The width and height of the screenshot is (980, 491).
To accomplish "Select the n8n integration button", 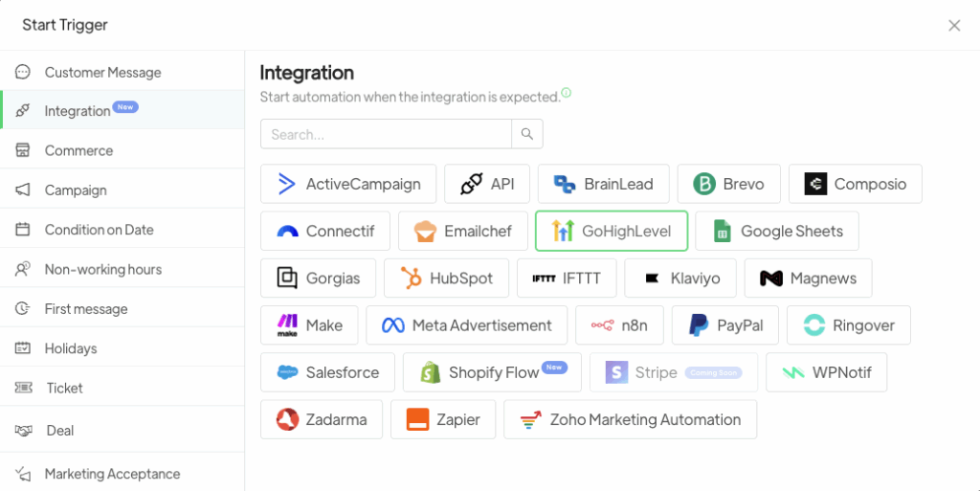I will coord(619,325).
